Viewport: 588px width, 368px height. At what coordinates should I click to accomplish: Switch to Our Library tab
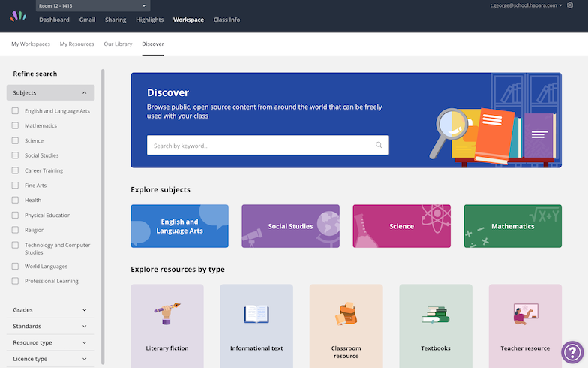coord(118,44)
